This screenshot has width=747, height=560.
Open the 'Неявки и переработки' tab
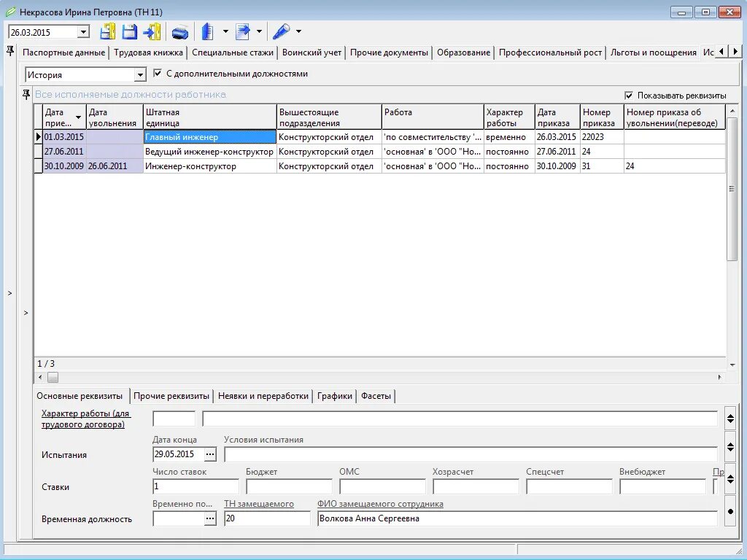[x=263, y=396]
